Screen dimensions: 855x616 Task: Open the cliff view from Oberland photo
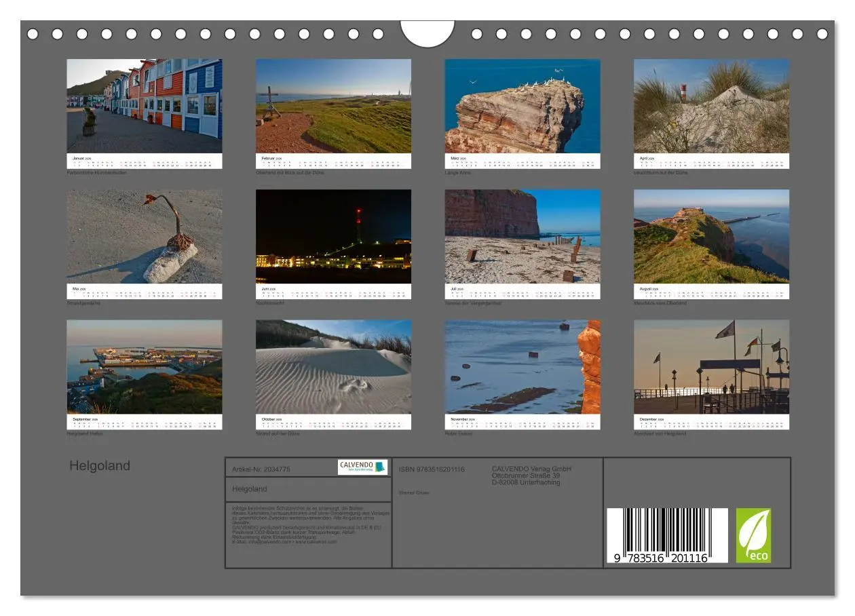click(711, 236)
